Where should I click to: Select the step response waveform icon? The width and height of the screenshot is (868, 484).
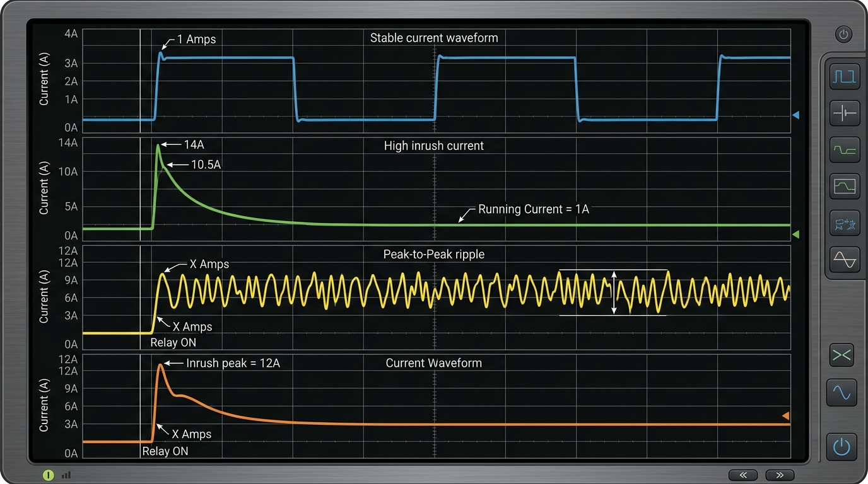(844, 150)
